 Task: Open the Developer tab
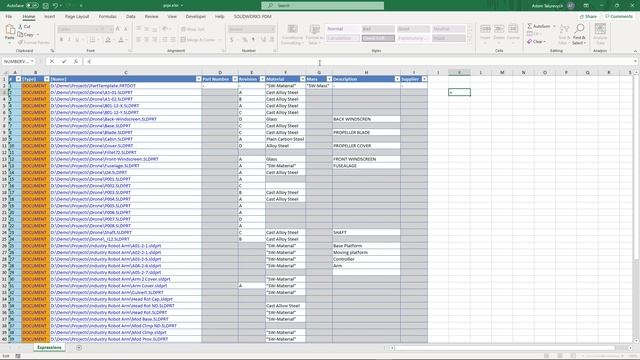[196, 16]
